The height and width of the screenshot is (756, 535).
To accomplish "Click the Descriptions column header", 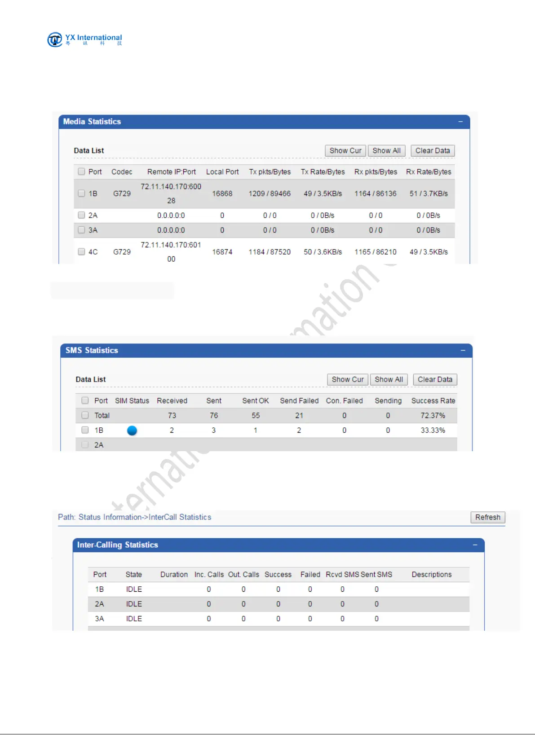I will [x=432, y=575].
